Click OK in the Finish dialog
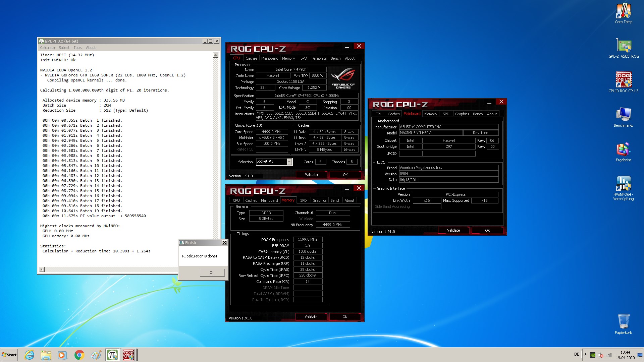The height and width of the screenshot is (362, 644). tap(212, 273)
